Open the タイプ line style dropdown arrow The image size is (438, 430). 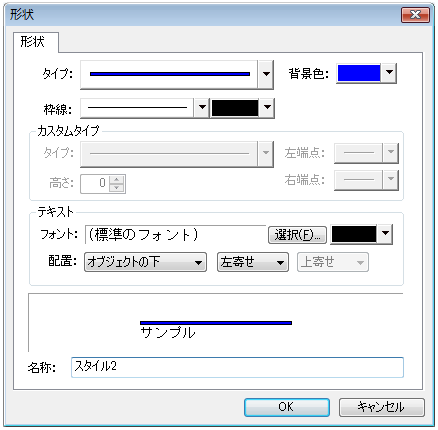tap(266, 74)
